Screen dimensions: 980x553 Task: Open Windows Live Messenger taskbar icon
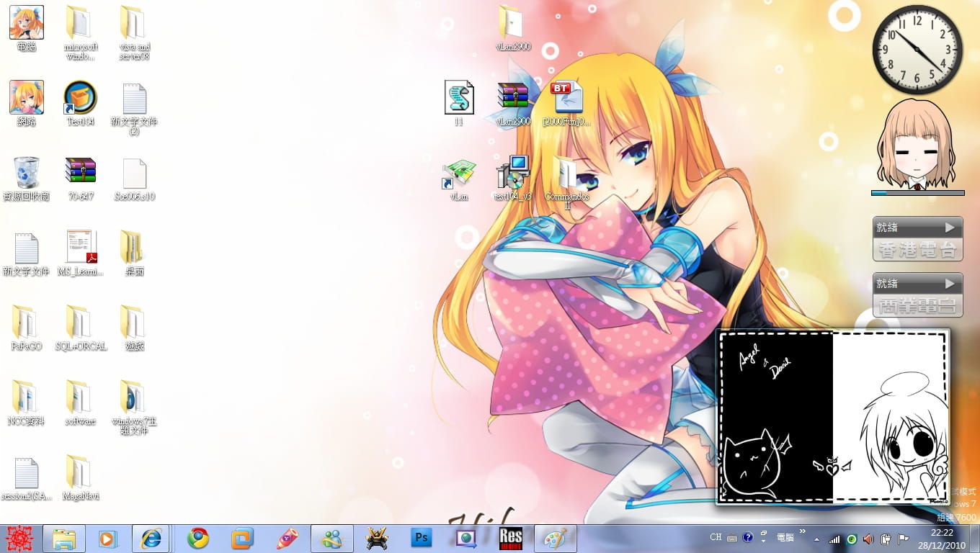332,539
